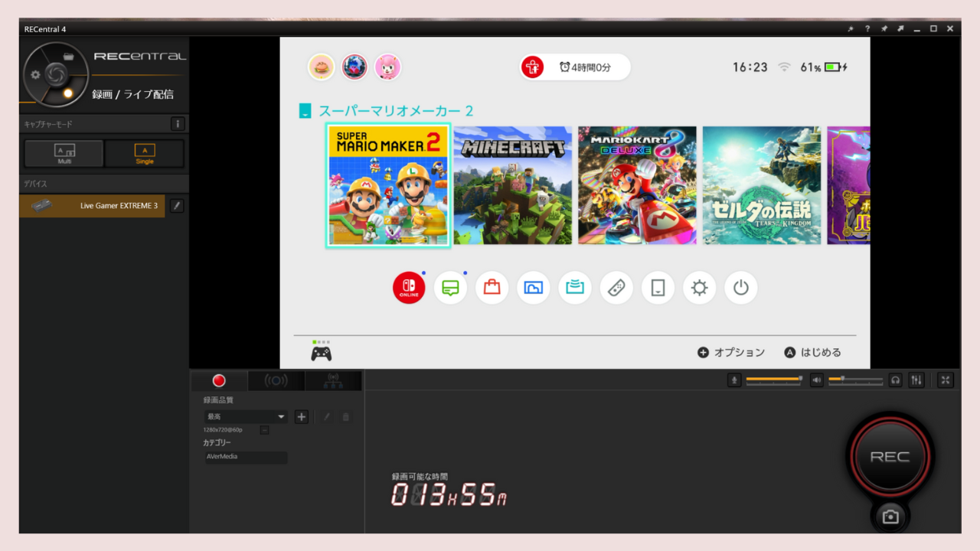Click the controller icon on Switch screen
Viewport: 980px width, 551px height.
coord(322,354)
